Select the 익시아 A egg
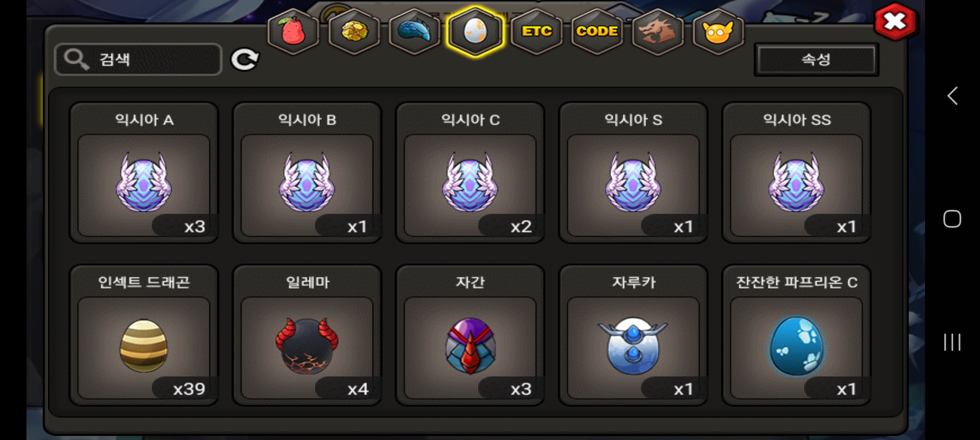The height and width of the screenshot is (440, 980). [144, 173]
